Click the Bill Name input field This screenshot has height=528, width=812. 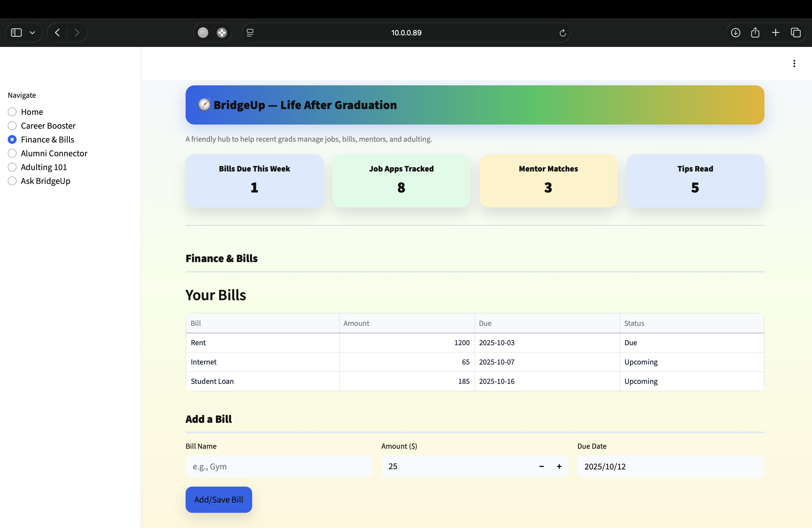pos(279,466)
